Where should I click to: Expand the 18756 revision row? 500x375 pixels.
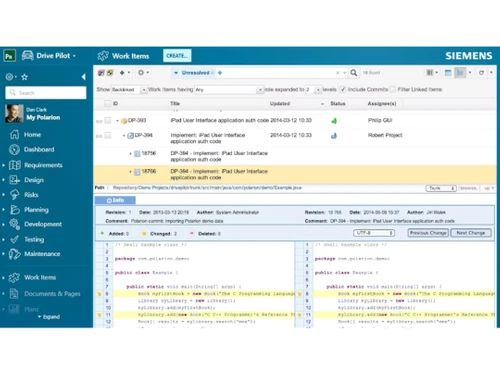(x=130, y=153)
